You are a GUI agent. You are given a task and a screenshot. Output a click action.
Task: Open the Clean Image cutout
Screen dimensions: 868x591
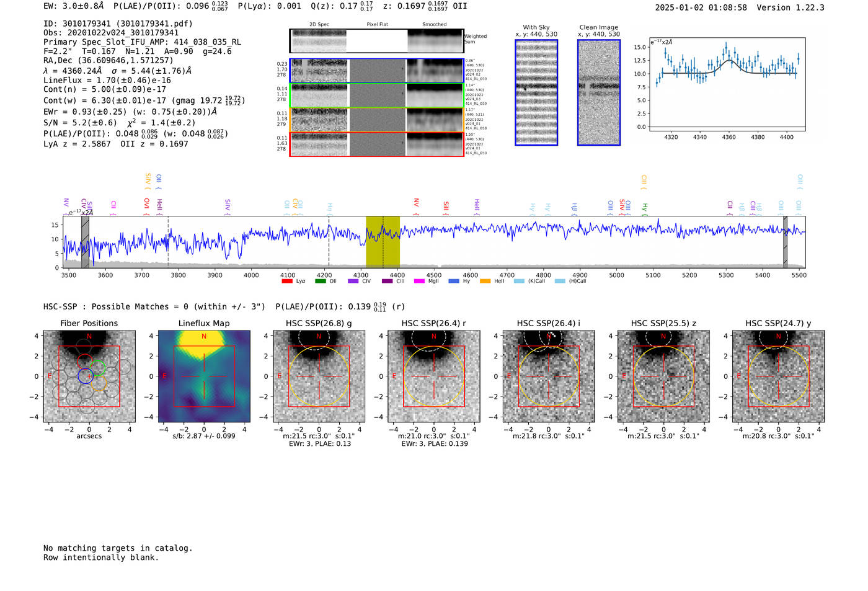click(599, 92)
